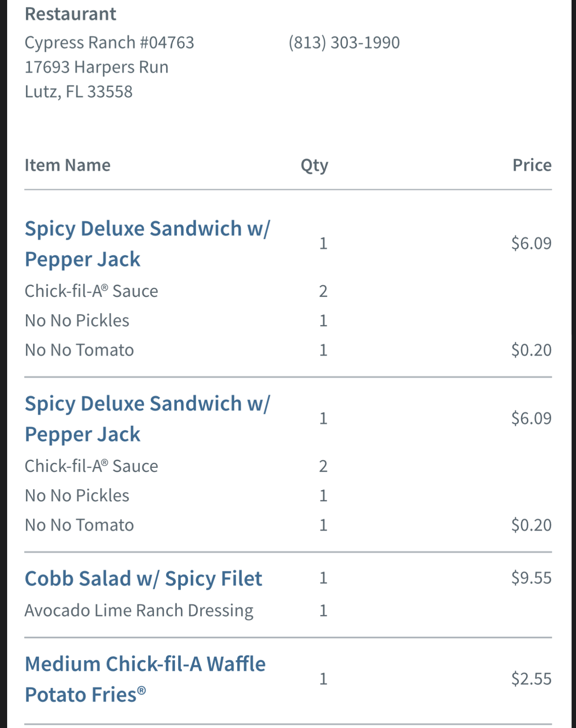
Task: Click the Restaurant section heading
Action: 71,14
